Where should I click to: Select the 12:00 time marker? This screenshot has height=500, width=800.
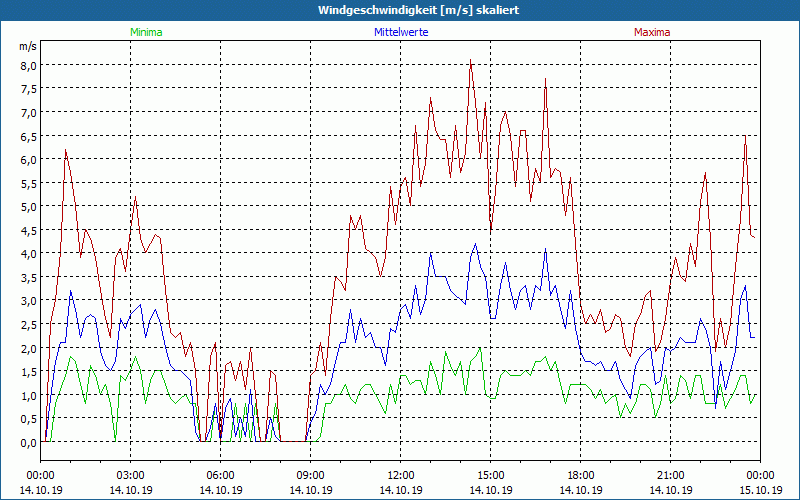(400, 475)
